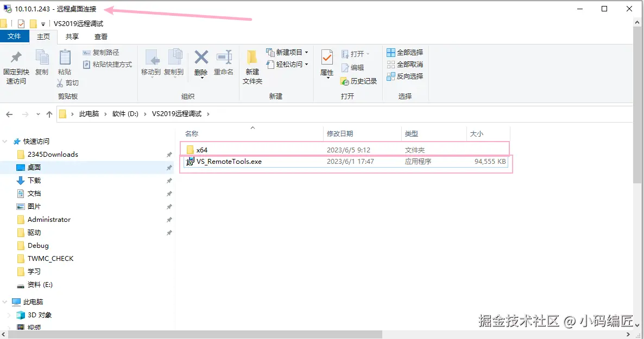Expand chevron after 此电脑 breadcrumb

pos(105,114)
